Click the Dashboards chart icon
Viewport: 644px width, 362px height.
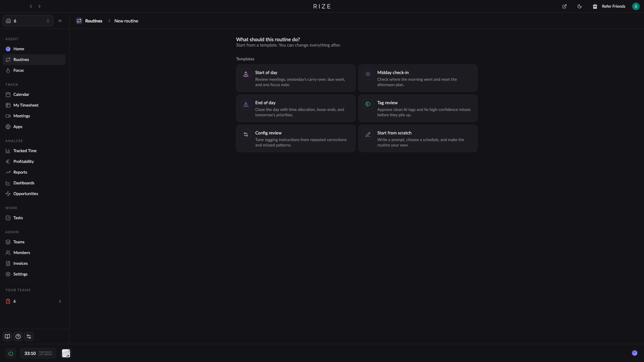(x=8, y=183)
